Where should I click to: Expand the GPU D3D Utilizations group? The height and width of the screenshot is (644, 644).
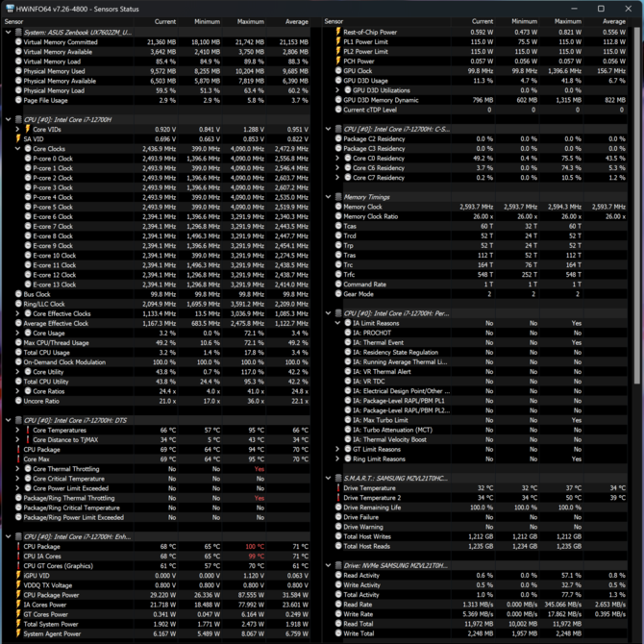click(337, 90)
